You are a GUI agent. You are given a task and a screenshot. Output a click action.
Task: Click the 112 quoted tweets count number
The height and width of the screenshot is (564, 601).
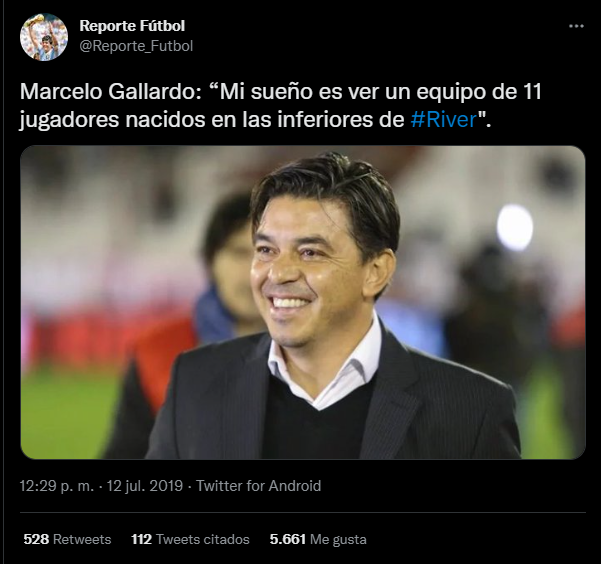[141, 539]
